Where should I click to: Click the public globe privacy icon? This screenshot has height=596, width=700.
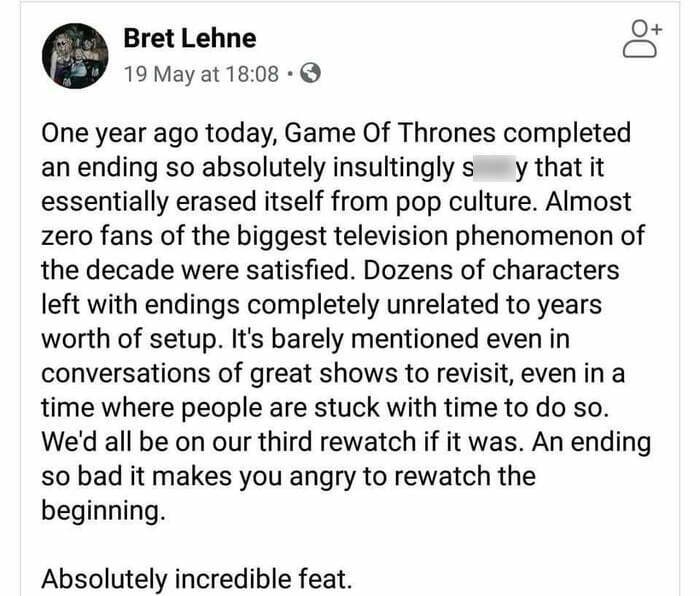[x=311, y=73]
